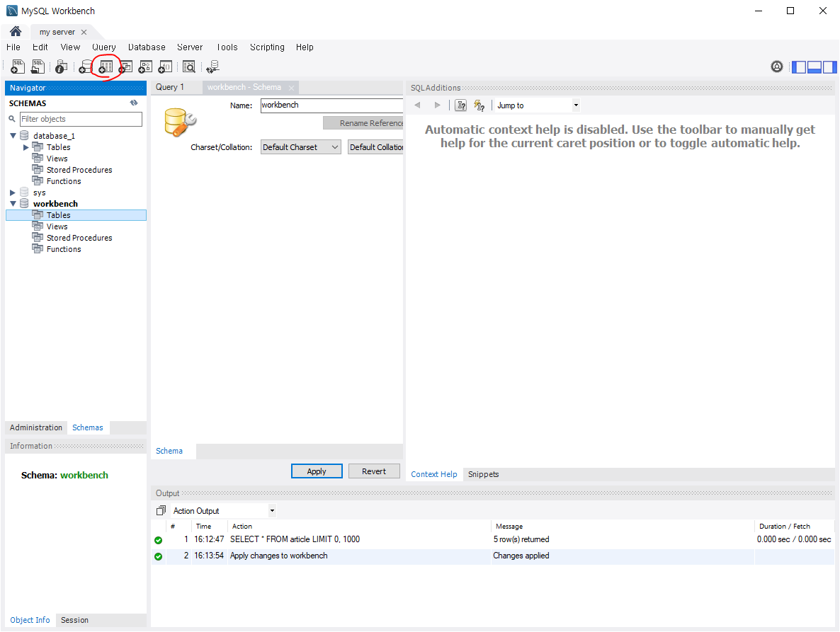Select the Apply changes to workbench row
This screenshot has height=632, width=840.
pos(493,556)
